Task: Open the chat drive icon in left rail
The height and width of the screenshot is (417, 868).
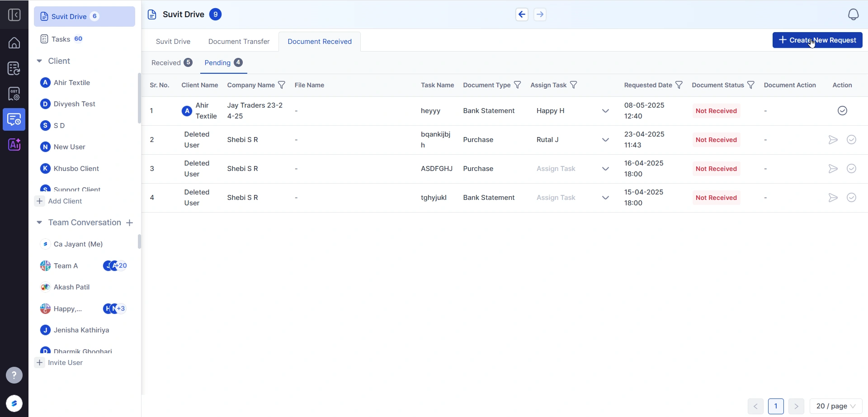Action: point(14,119)
